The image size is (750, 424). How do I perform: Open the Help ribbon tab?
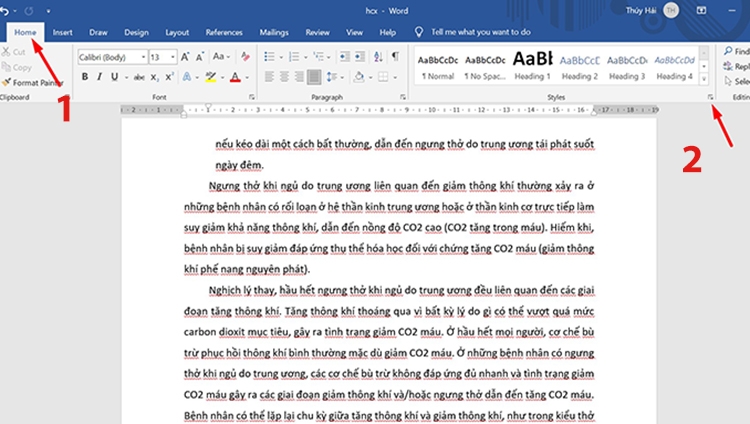point(387,32)
